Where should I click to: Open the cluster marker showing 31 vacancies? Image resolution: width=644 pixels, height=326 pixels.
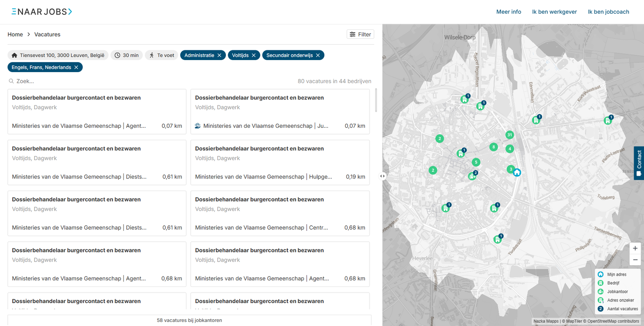pyautogui.click(x=510, y=135)
